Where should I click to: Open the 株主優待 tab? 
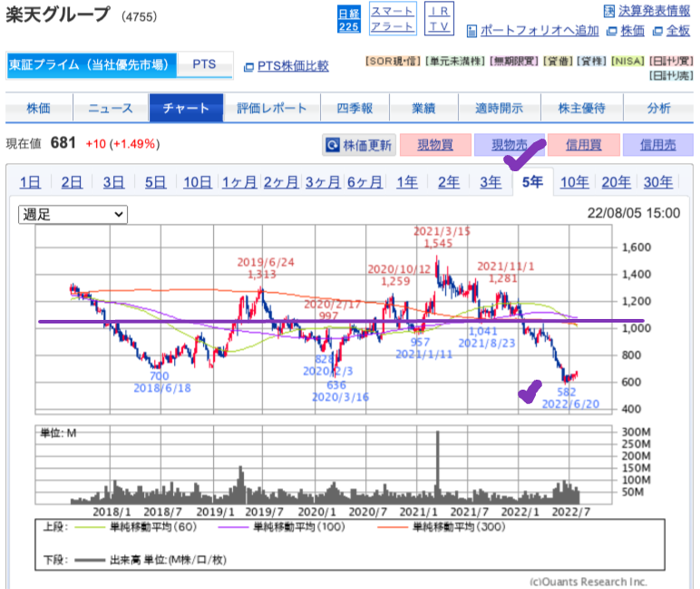[582, 108]
